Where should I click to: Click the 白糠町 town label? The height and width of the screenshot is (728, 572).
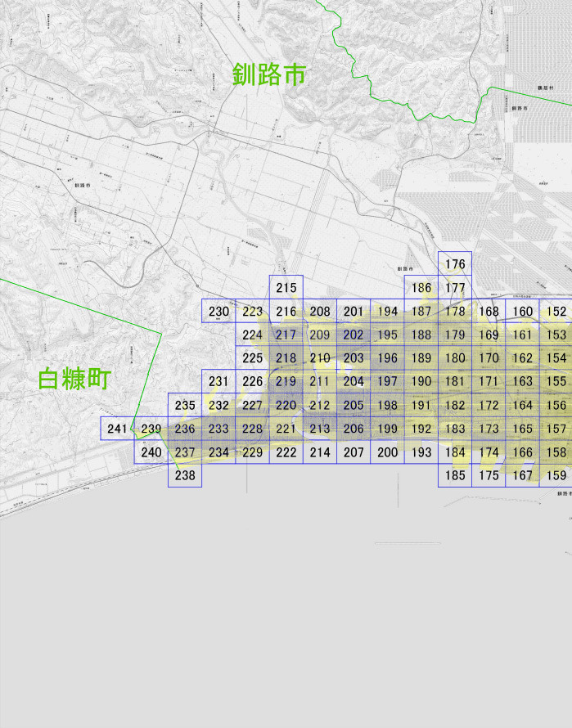74,379
